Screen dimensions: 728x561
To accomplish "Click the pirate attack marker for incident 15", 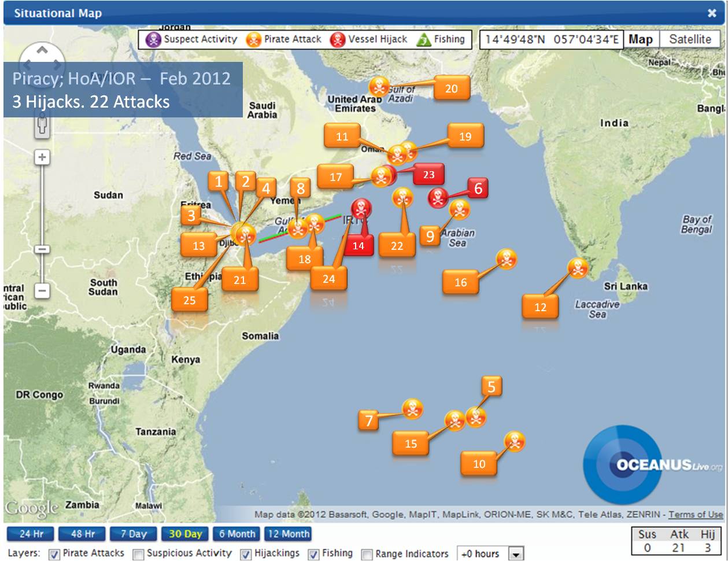I will click(x=454, y=420).
